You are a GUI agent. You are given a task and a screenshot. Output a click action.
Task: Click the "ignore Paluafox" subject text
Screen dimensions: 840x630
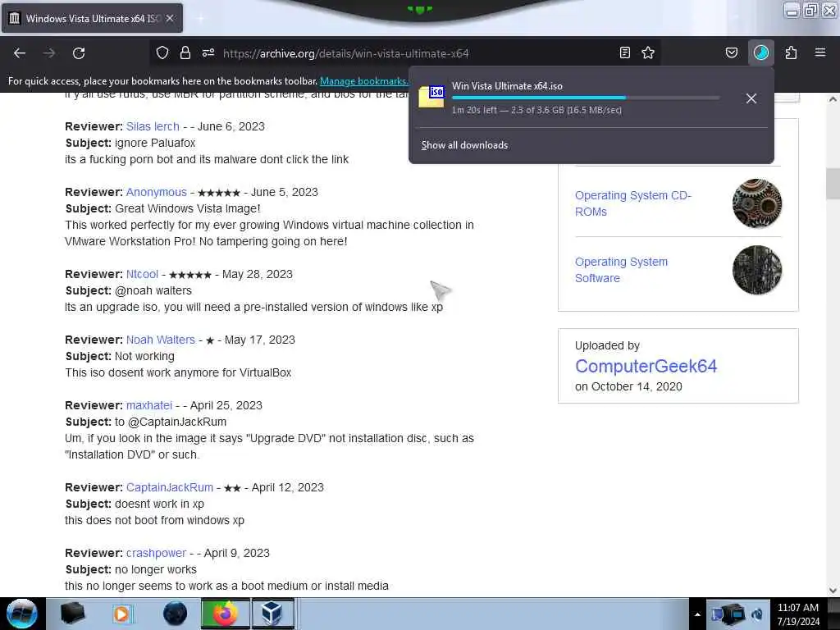[x=155, y=143]
